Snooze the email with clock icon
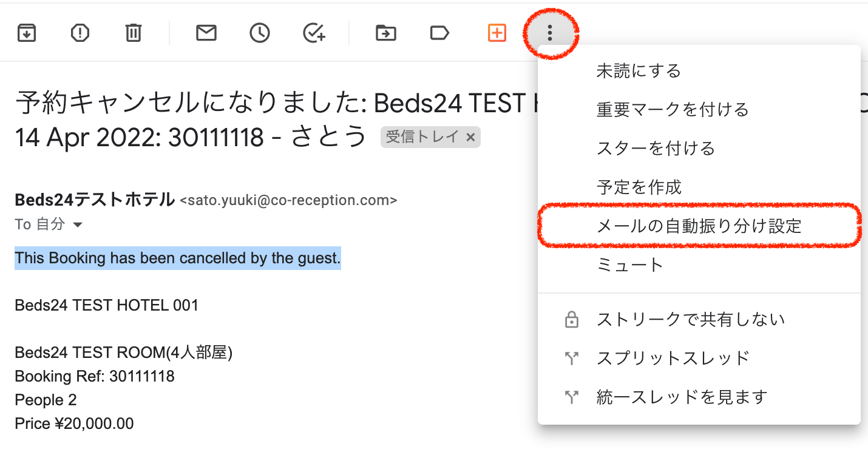Screen dimensions: 868x455 (260, 33)
